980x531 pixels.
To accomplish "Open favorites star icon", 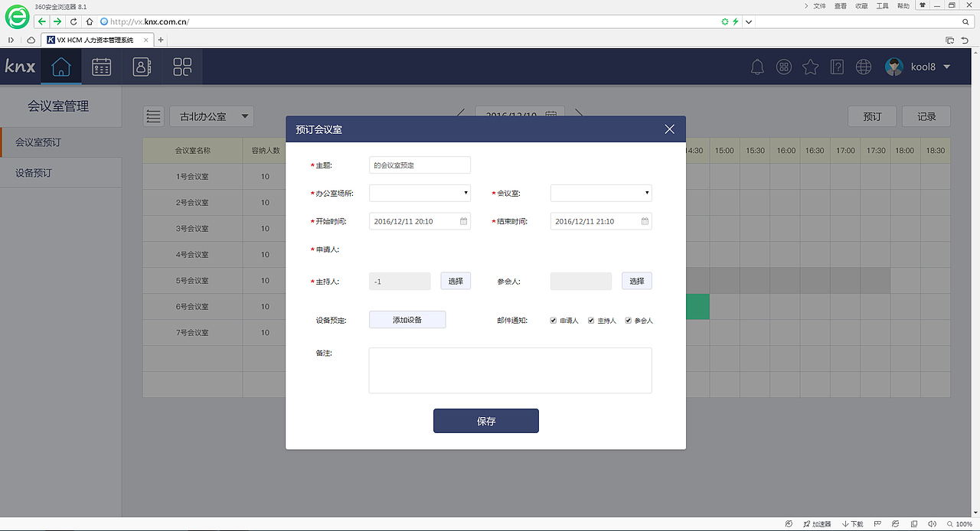I will pyautogui.click(x=810, y=67).
